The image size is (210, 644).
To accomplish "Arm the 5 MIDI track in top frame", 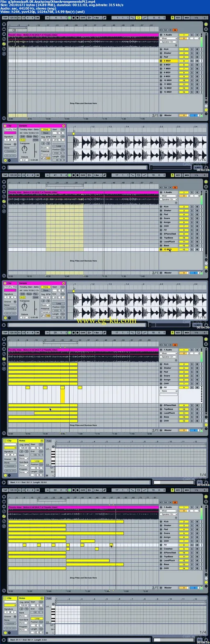I will tap(197, 61).
